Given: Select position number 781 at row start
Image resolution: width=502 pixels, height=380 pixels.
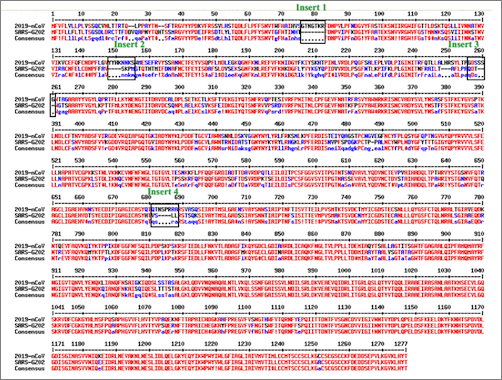Looking at the screenshot, I should pos(56,234).
